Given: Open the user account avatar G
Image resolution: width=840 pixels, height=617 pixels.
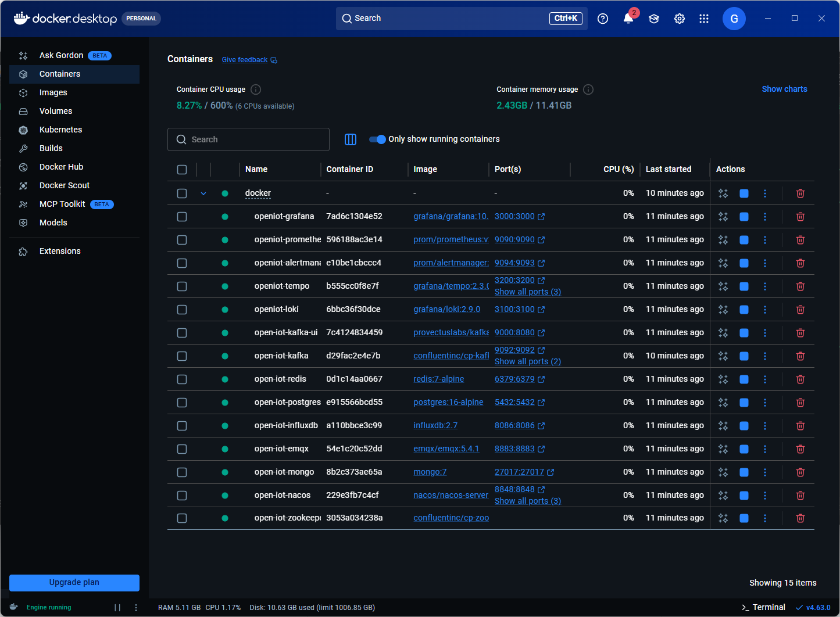Looking at the screenshot, I should click(x=734, y=19).
